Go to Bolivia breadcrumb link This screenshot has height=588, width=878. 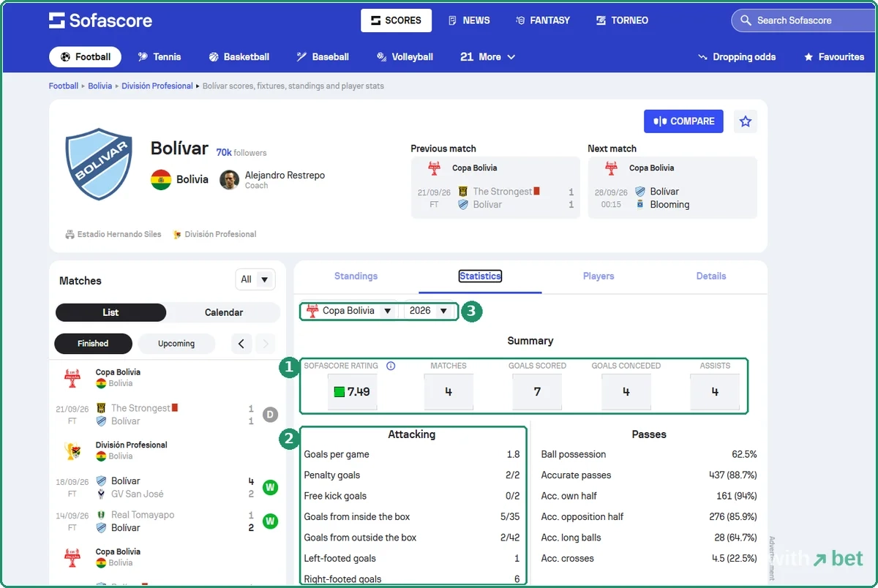pos(100,86)
